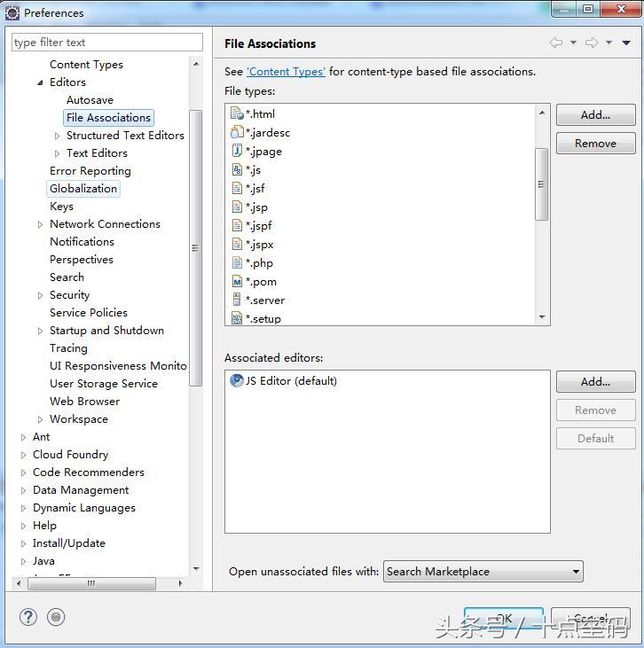Select Globalization preference page

click(83, 189)
